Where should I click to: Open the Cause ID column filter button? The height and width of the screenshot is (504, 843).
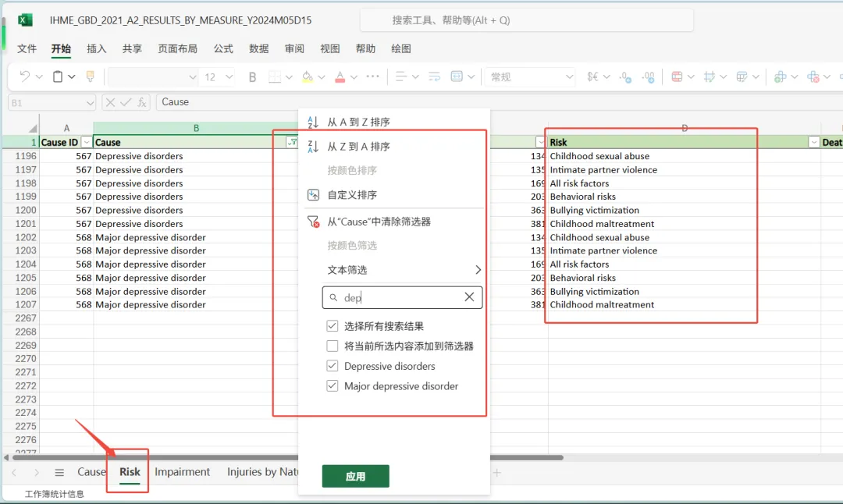86,143
